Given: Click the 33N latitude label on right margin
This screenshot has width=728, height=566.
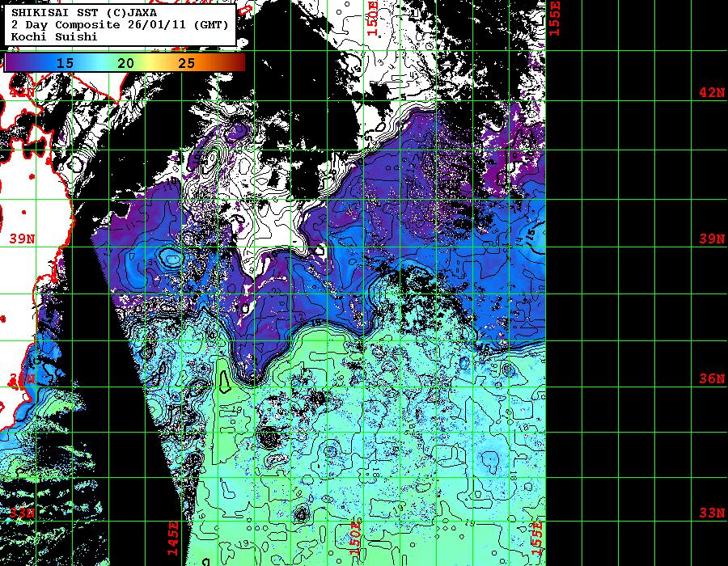Looking at the screenshot, I should tap(711, 513).
